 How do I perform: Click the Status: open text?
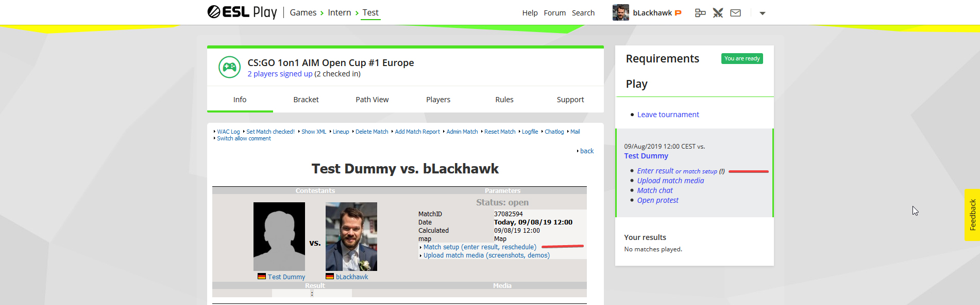502,202
